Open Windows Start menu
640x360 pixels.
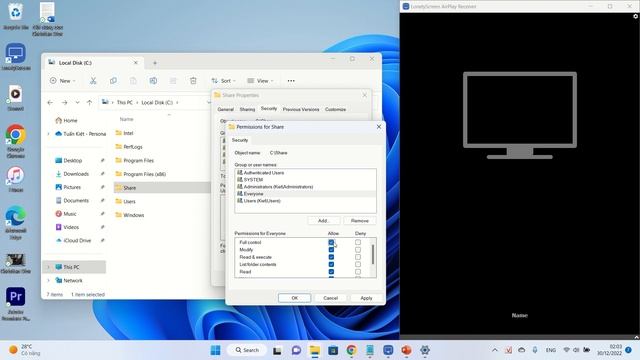point(216,350)
